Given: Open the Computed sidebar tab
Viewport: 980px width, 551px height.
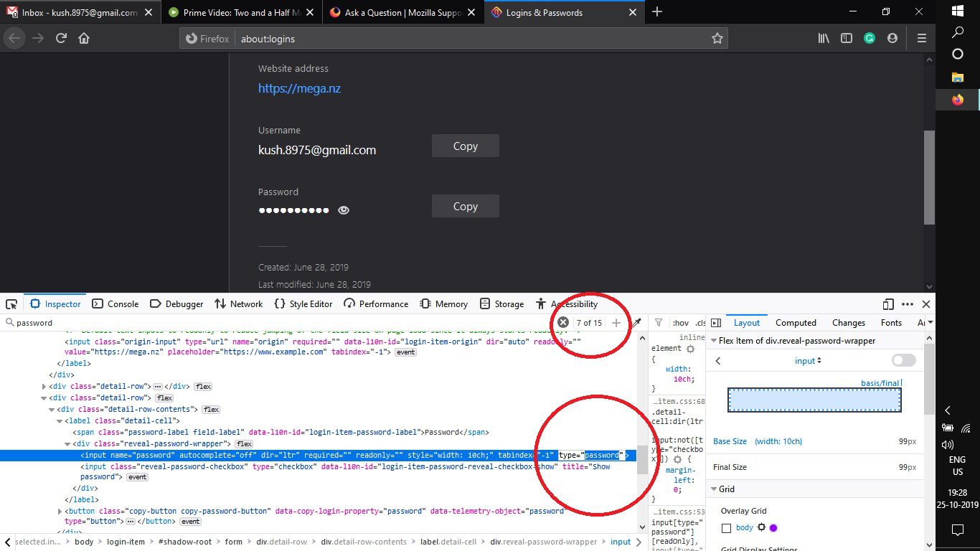Looking at the screenshot, I should 796,323.
